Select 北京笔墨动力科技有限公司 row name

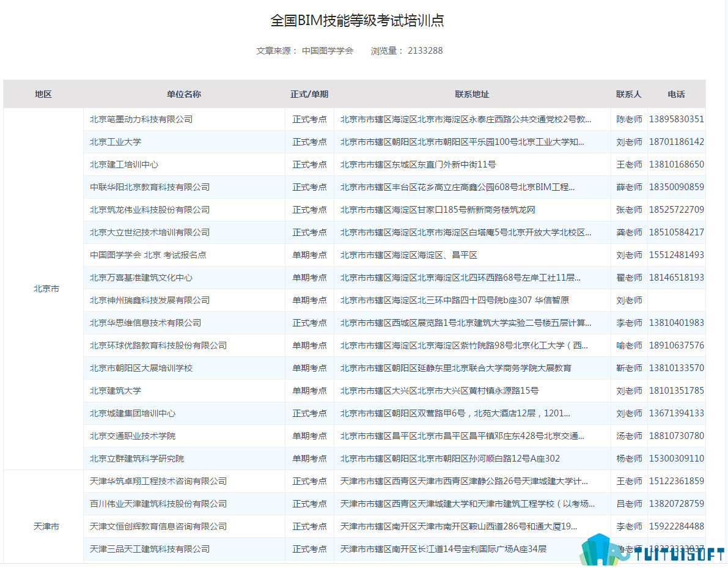point(141,119)
